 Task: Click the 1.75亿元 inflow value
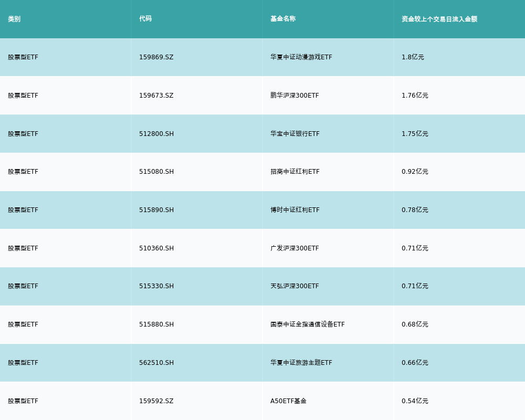coord(415,134)
